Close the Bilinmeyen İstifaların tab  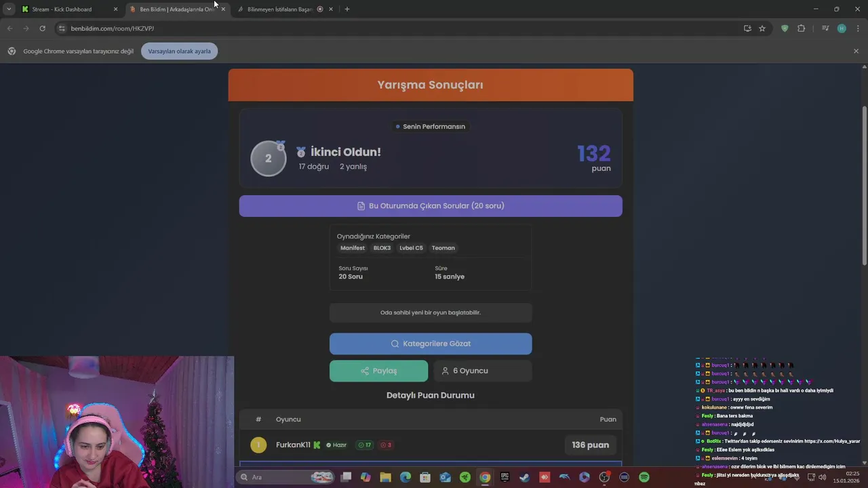pyautogui.click(x=331, y=9)
